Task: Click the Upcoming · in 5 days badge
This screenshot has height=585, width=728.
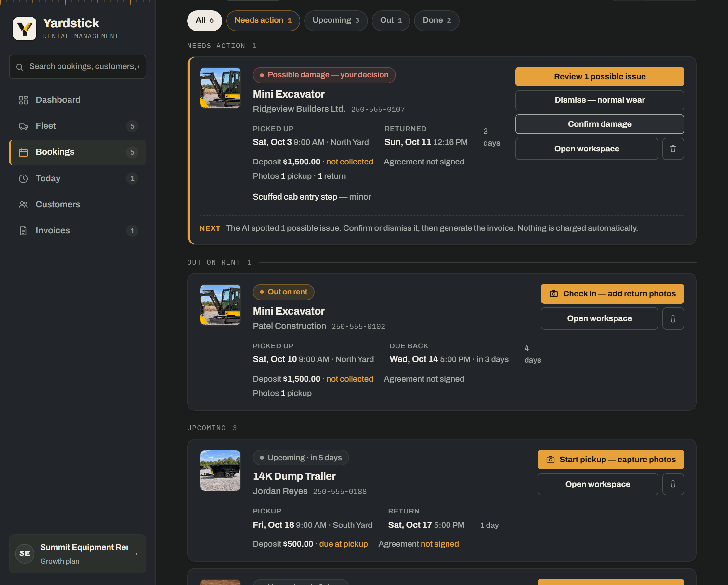Action: [301, 458]
